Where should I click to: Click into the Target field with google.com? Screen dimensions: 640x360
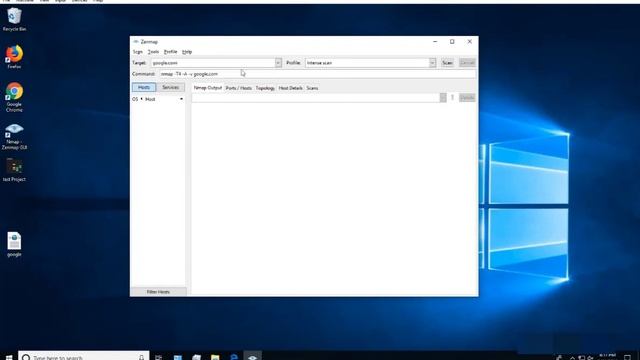(x=213, y=63)
